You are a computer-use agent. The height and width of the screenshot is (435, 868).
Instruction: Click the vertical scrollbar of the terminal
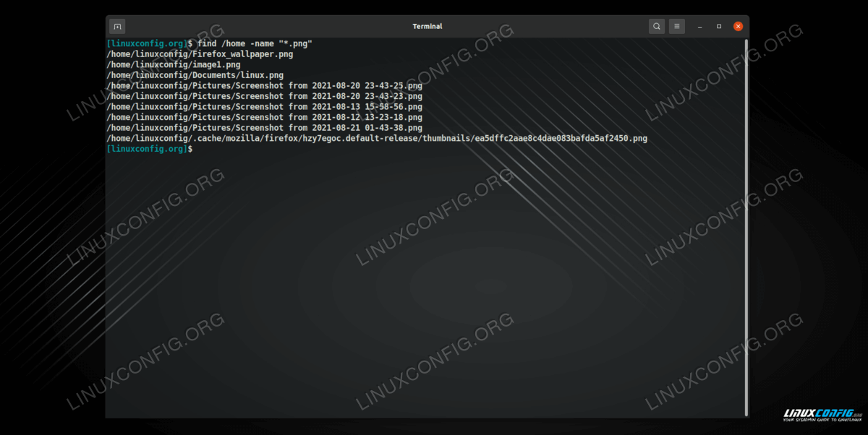tap(746, 217)
